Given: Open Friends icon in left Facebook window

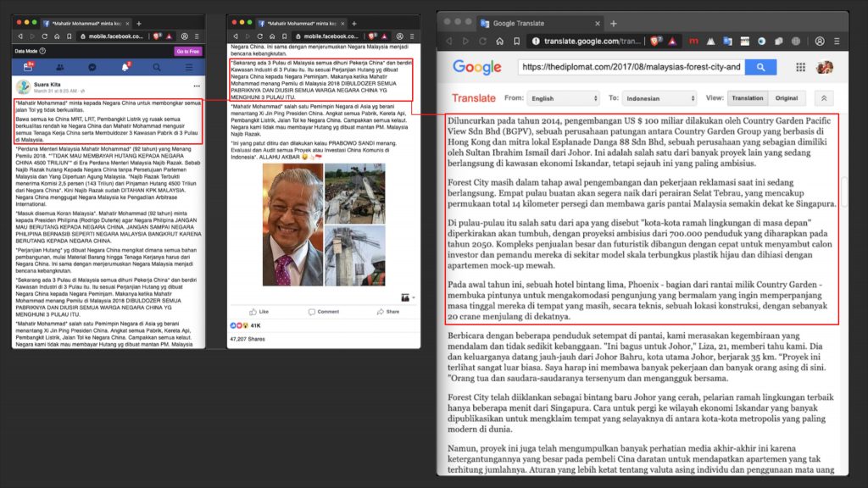Looking at the screenshot, I should [x=60, y=67].
